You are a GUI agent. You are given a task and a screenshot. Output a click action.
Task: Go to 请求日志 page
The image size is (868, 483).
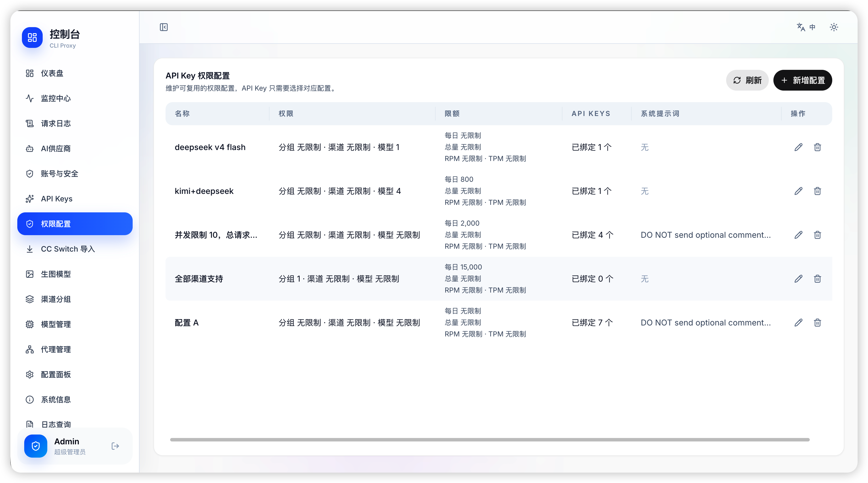point(75,123)
